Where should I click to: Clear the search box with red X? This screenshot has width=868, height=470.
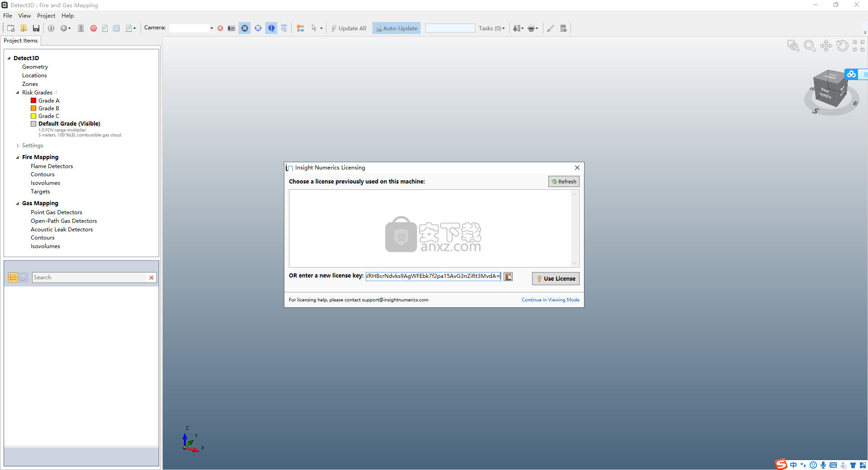pos(151,277)
